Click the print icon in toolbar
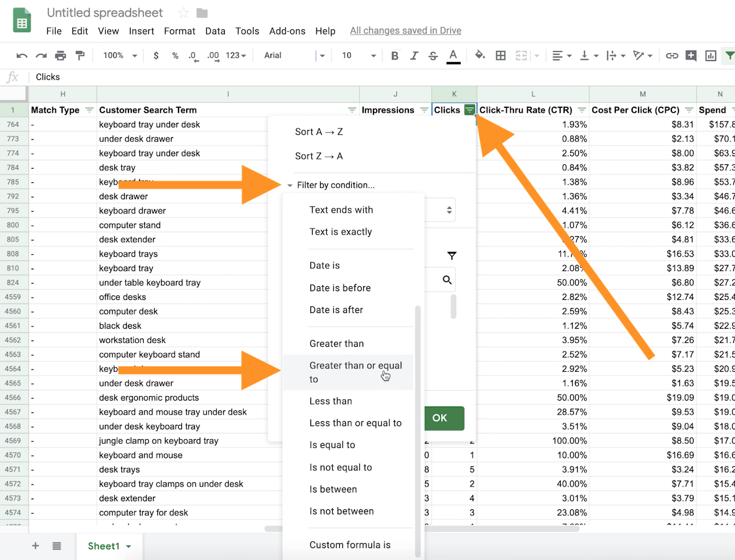735x560 pixels. coord(60,56)
